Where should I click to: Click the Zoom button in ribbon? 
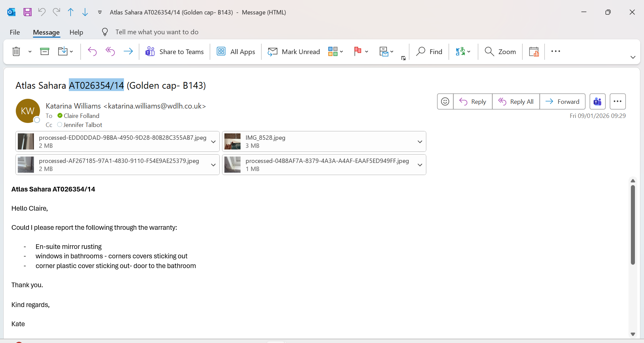pos(500,51)
